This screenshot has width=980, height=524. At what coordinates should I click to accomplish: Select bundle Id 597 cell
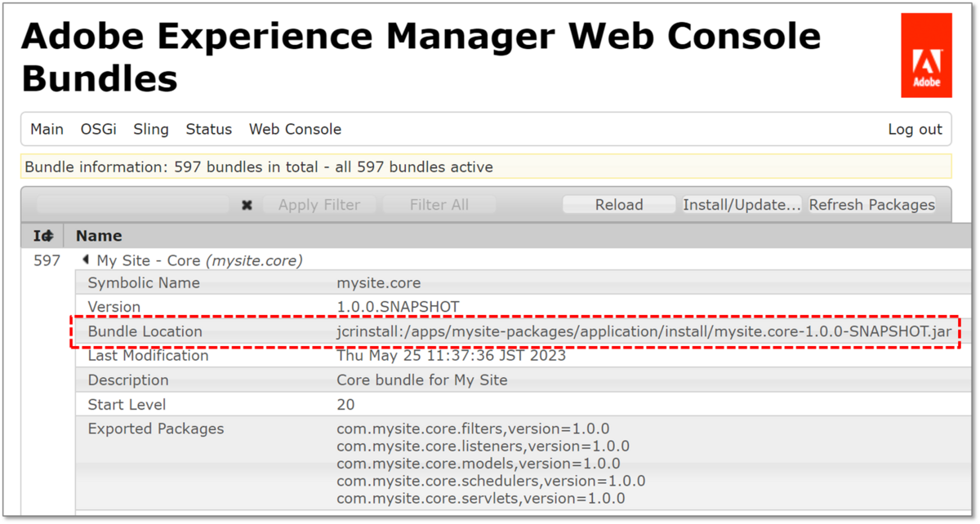click(x=47, y=260)
